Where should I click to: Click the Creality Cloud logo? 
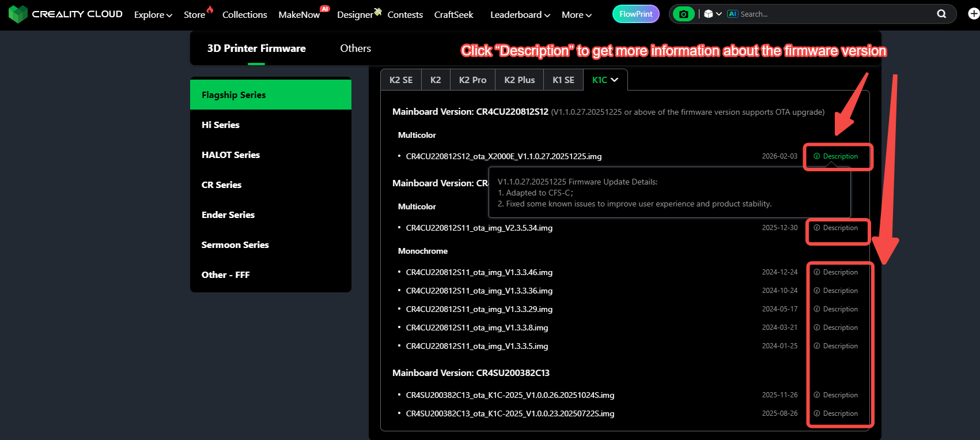(x=65, y=14)
